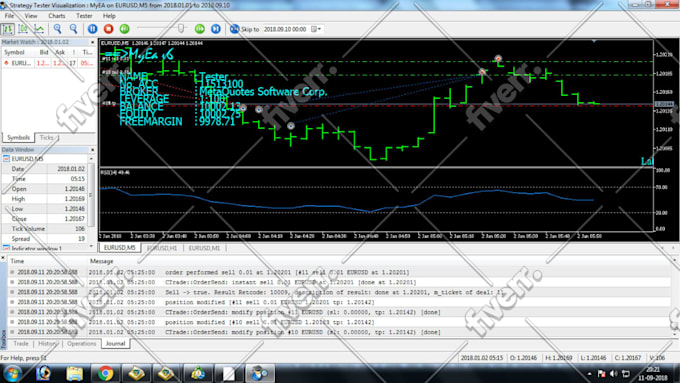This screenshot has width=680, height=383.
Task: Click the green speed-up button
Action: (199, 29)
